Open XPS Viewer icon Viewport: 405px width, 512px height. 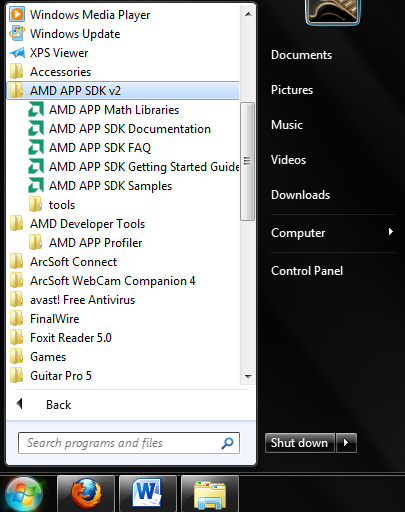[16, 52]
